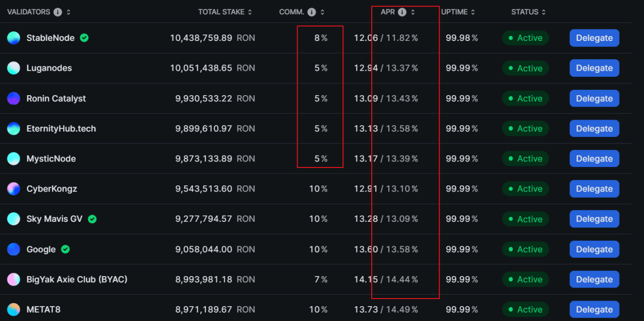
Task: Click the 12.06 / 11.82% APR value
Action: click(386, 38)
